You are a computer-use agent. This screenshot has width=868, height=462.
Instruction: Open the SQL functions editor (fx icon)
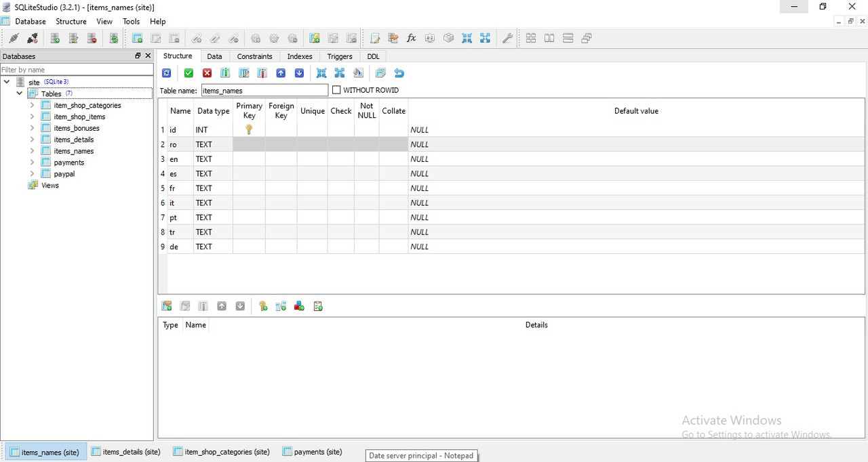tap(411, 39)
